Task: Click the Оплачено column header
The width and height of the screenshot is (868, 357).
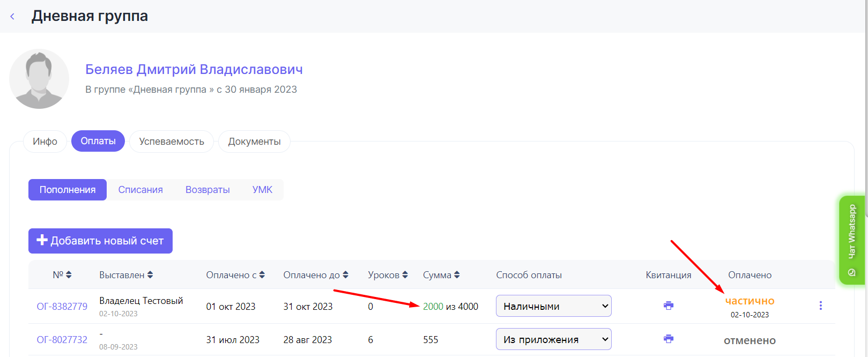Action: click(x=750, y=275)
